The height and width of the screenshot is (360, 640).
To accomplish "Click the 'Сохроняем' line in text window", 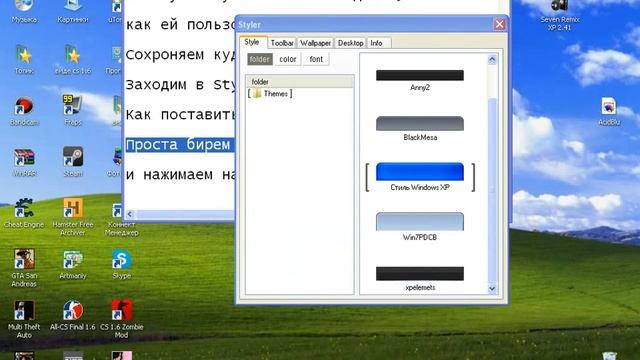I will pyautogui.click(x=180, y=55).
